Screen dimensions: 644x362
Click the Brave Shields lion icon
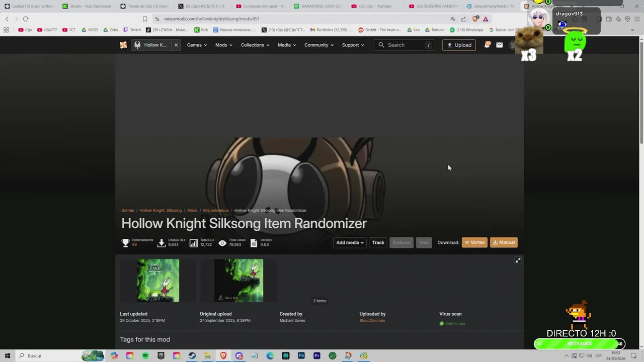[x=475, y=19]
